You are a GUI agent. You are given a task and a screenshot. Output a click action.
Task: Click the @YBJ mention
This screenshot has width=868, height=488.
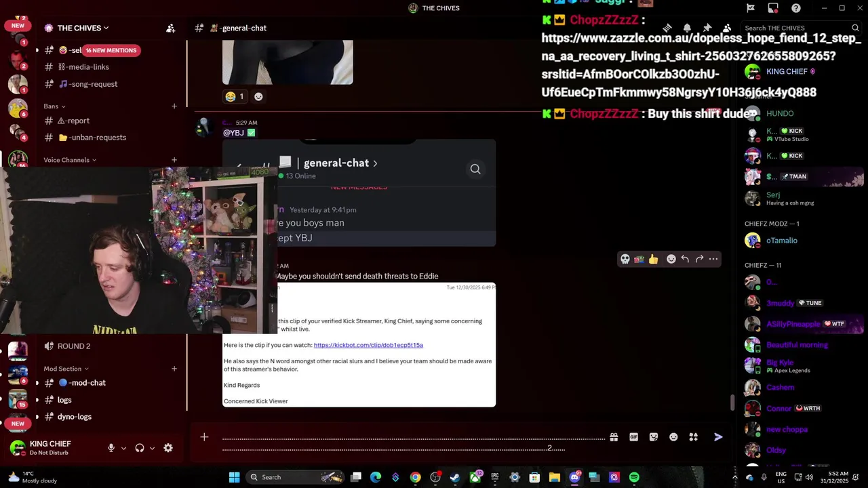click(x=233, y=133)
